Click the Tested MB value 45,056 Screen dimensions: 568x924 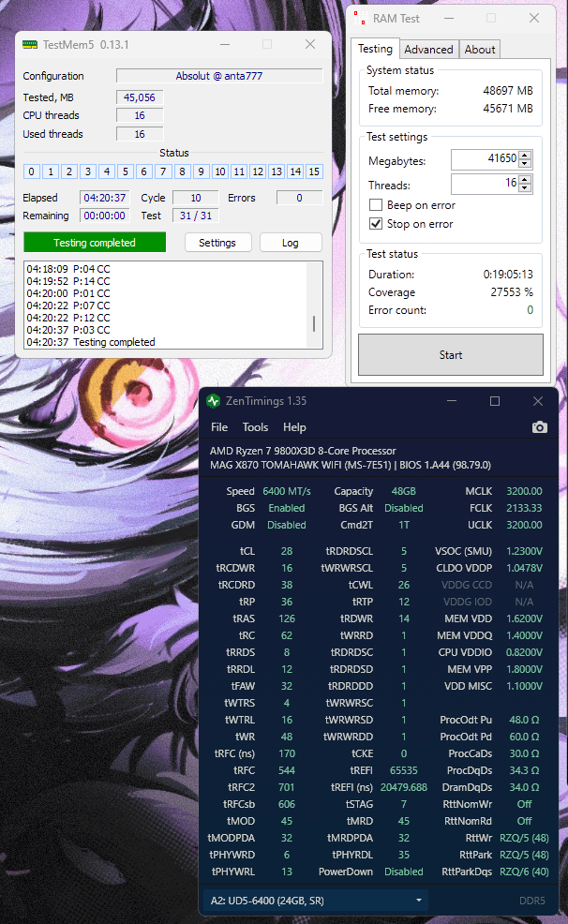click(140, 97)
